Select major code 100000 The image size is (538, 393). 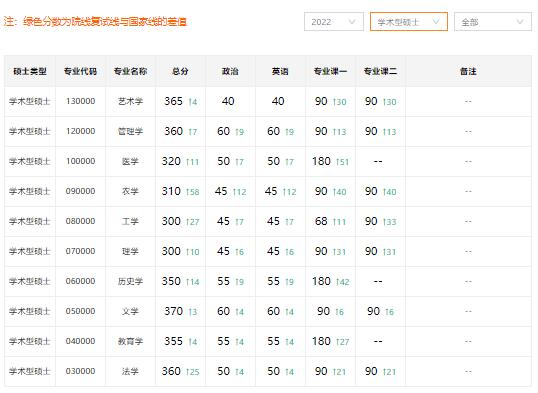click(x=81, y=161)
